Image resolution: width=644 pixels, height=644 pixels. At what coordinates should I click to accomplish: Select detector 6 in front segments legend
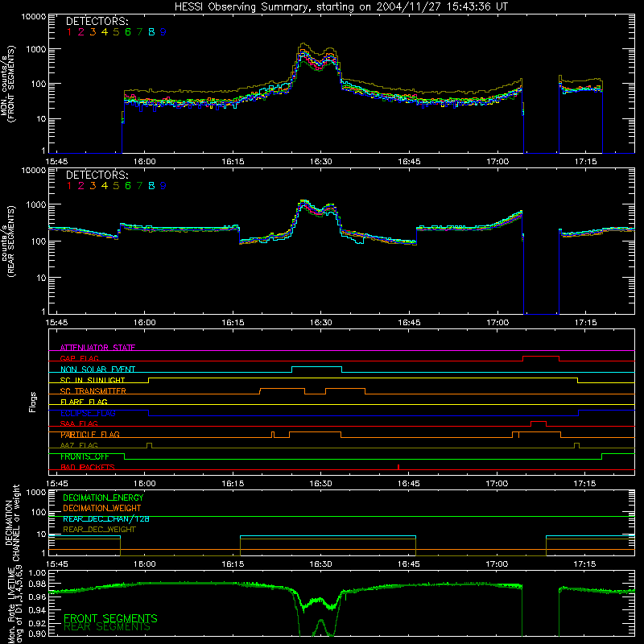click(x=128, y=32)
